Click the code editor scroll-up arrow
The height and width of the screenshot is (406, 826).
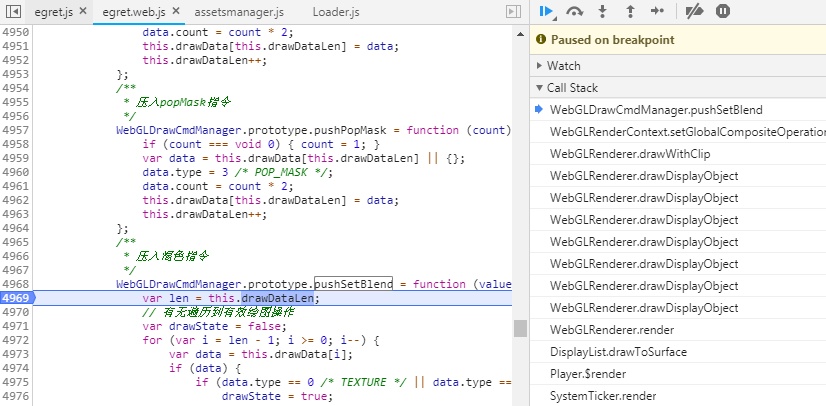(x=520, y=34)
